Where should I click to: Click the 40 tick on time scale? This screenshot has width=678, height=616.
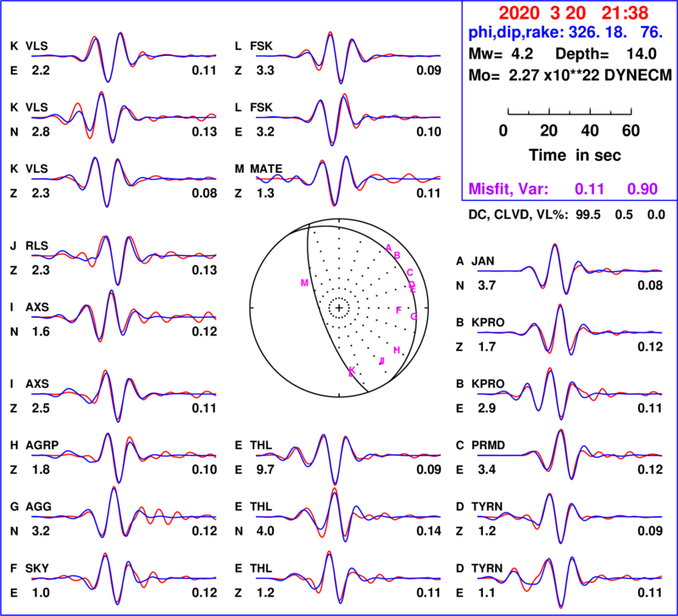click(x=590, y=130)
